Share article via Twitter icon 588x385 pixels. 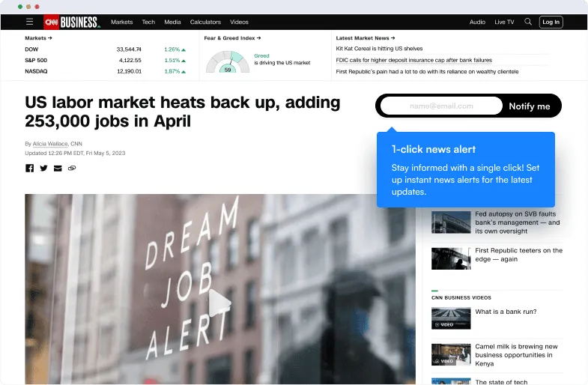coord(44,168)
